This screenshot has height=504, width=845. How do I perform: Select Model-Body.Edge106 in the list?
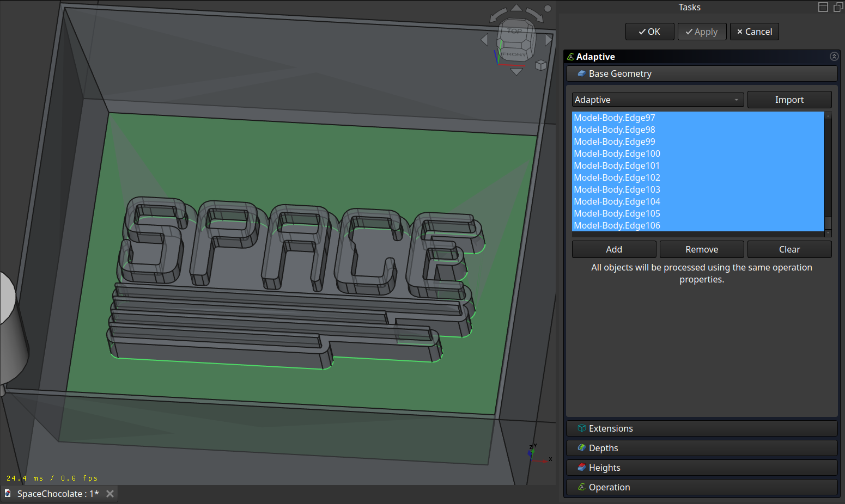click(x=698, y=225)
